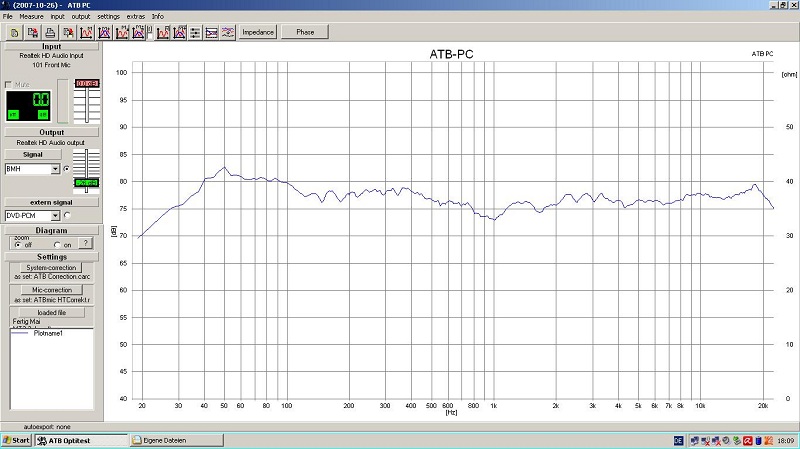The height and width of the screenshot is (449, 800).
Task: Select zoom 'off' radio button
Action: click(17, 244)
